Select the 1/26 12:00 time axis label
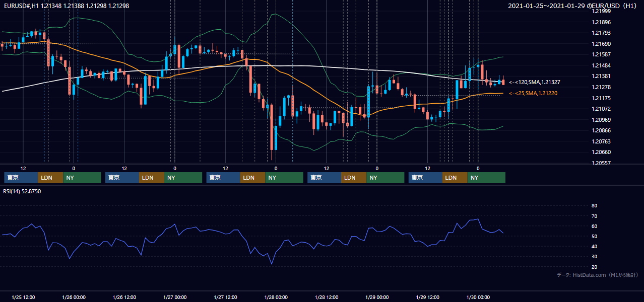Screen dimensions: 644x302 coord(124,297)
